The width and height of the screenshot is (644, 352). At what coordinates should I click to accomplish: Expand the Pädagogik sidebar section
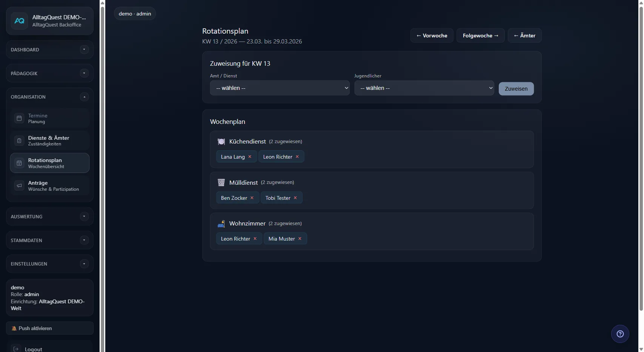point(84,73)
